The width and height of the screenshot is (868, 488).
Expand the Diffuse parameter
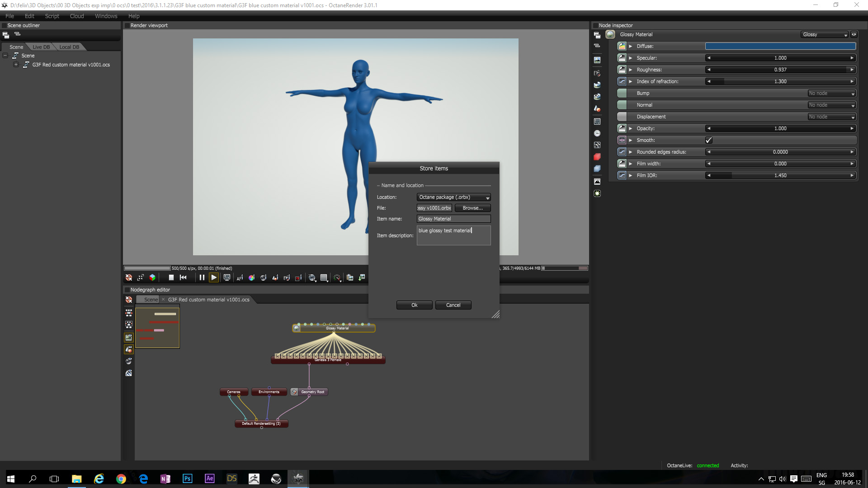[630, 46]
